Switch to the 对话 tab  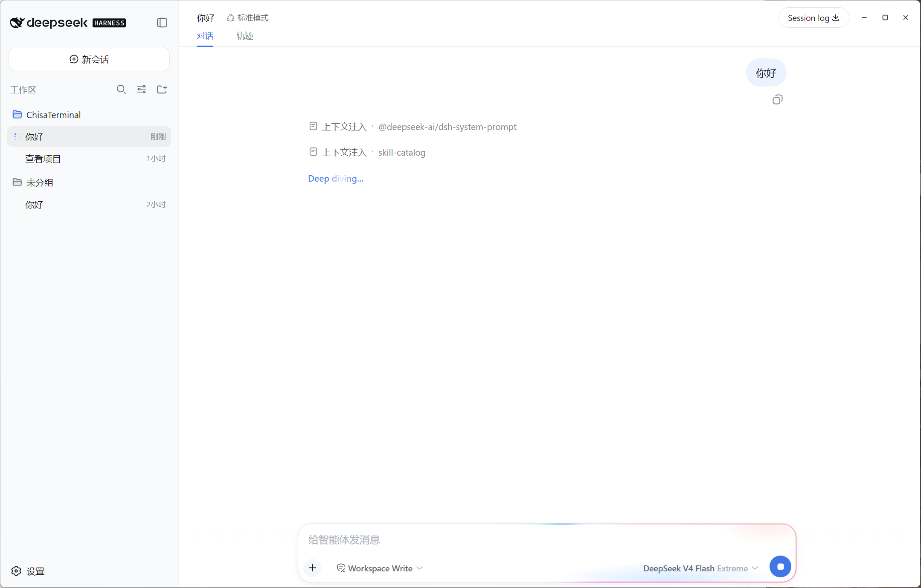(205, 36)
